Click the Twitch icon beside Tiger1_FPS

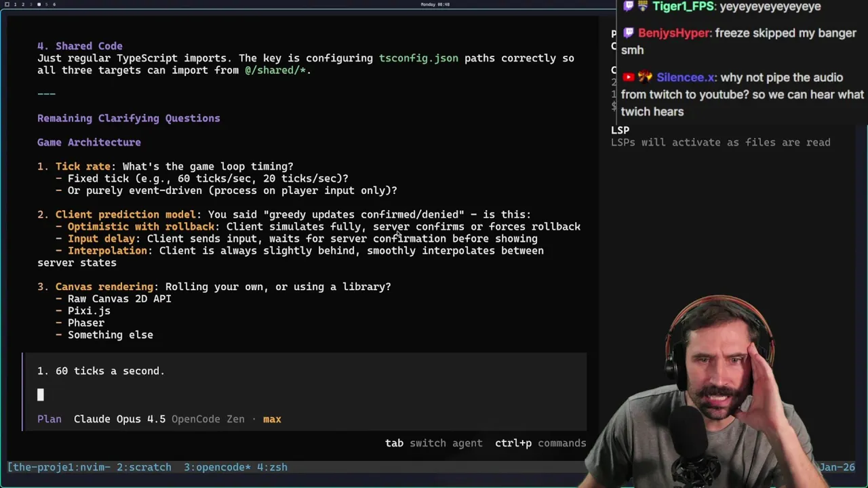pos(629,6)
